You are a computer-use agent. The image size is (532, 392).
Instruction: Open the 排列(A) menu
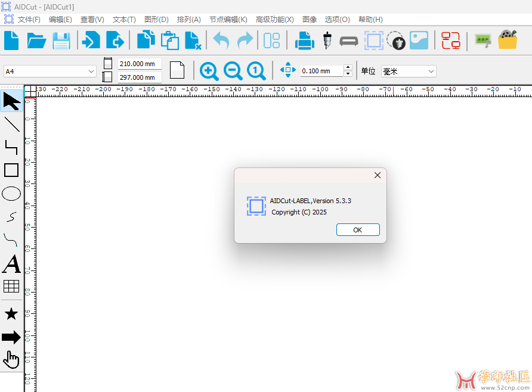point(189,20)
